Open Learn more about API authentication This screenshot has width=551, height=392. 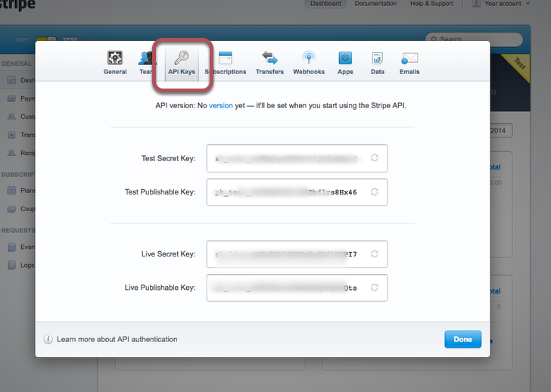click(x=117, y=339)
